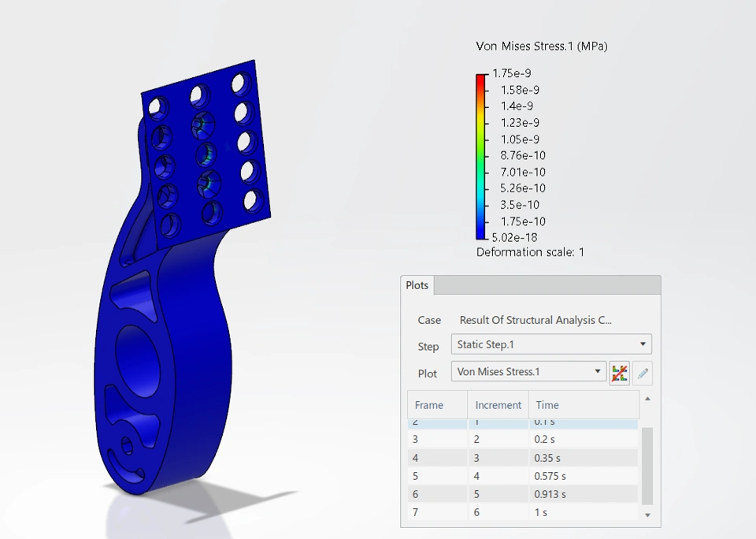Click the Time column header
Image resolution: width=756 pixels, height=539 pixels.
coord(584,405)
